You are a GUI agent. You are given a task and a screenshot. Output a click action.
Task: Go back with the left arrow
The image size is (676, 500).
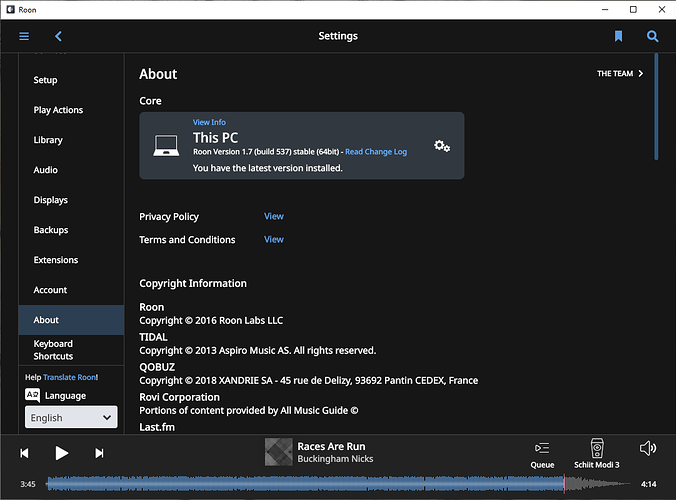pos(58,36)
